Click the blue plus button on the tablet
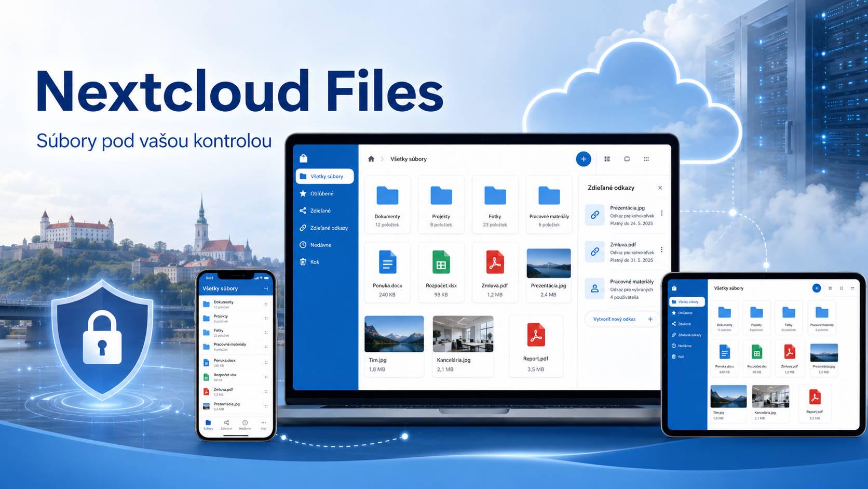 pos(817,288)
